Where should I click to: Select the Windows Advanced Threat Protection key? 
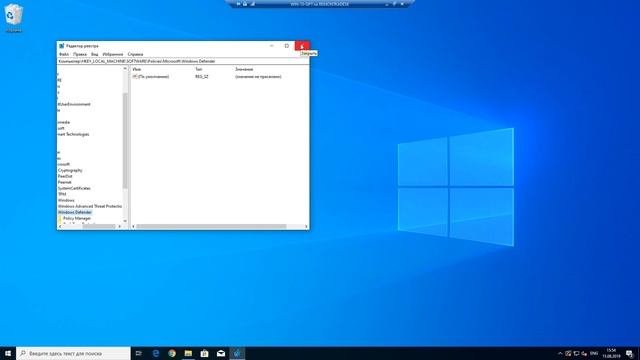[x=90, y=206]
